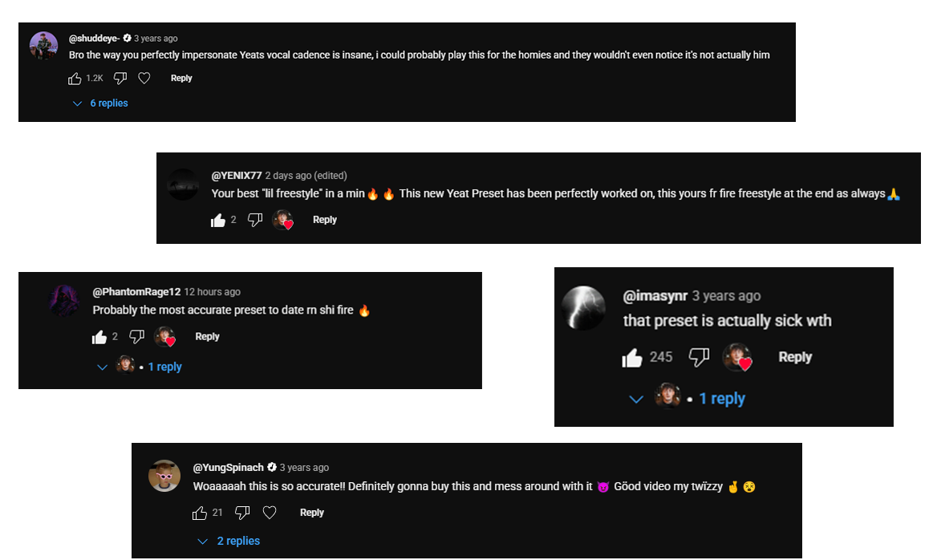Dislike the @YENIX77 comment
Screen dimensions: 933x560
(255, 220)
